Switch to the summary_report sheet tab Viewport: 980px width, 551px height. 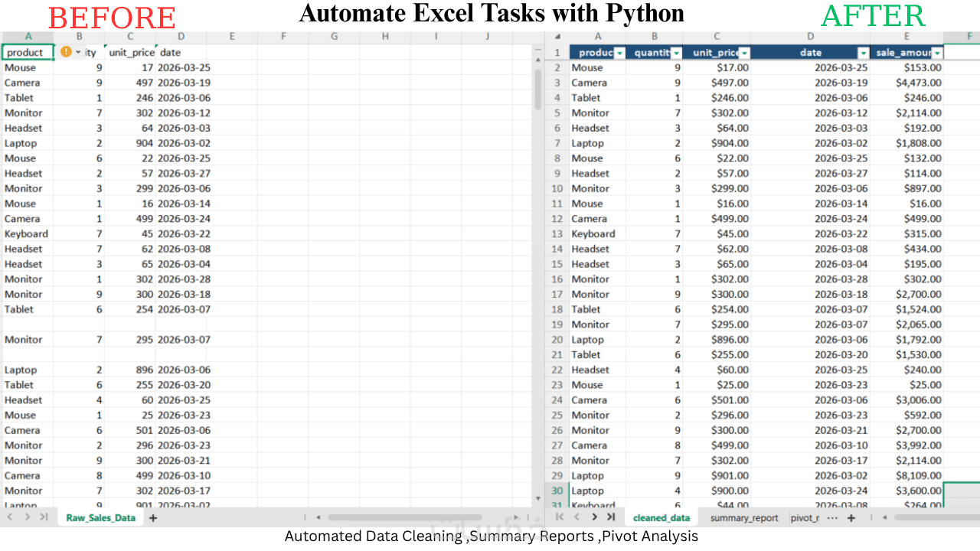point(744,518)
